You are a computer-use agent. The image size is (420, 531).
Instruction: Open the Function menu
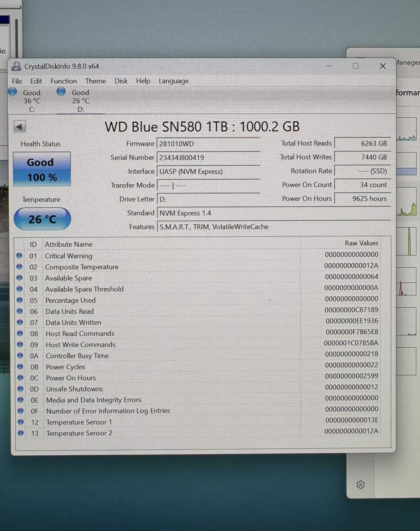tap(64, 81)
